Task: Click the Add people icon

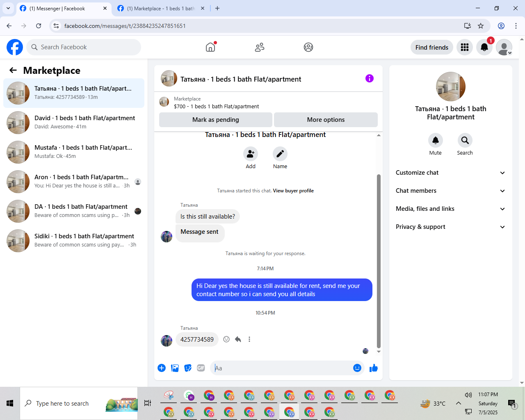Action: pyautogui.click(x=251, y=154)
